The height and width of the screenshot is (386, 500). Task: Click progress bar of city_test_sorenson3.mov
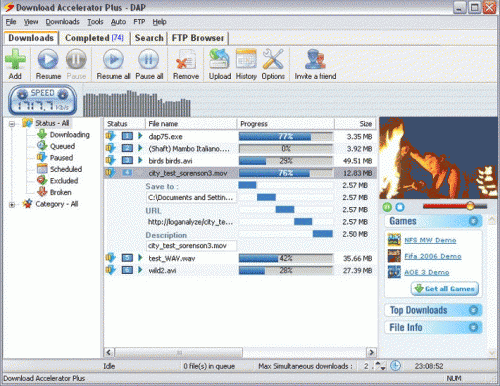[286, 173]
